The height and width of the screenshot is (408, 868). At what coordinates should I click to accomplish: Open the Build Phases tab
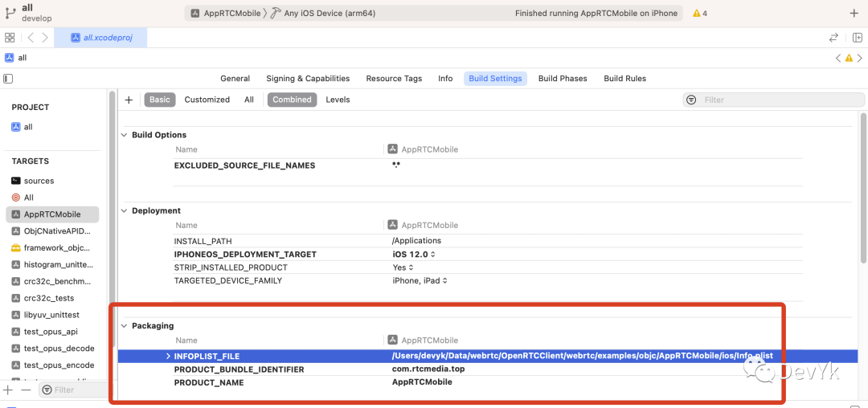pos(563,79)
